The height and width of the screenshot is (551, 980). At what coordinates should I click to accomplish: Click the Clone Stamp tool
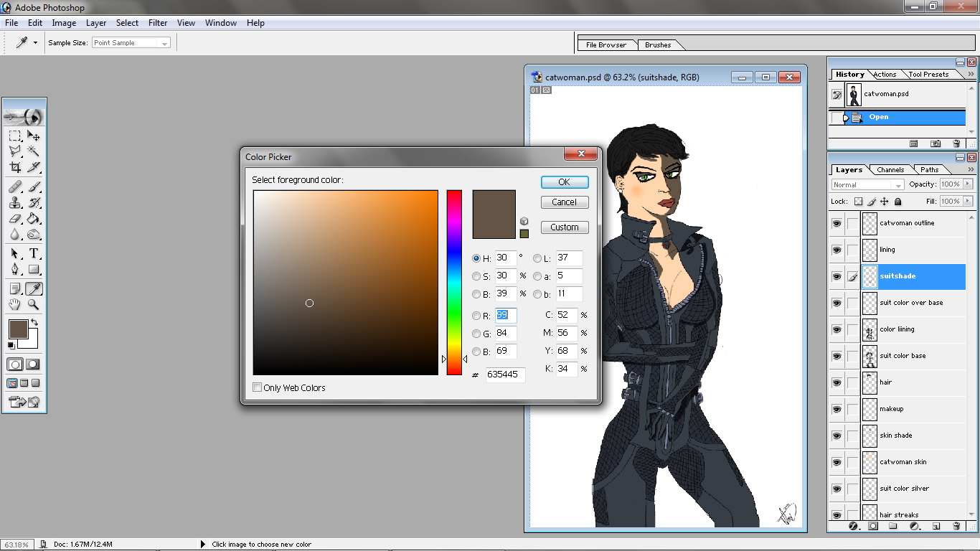click(x=15, y=202)
